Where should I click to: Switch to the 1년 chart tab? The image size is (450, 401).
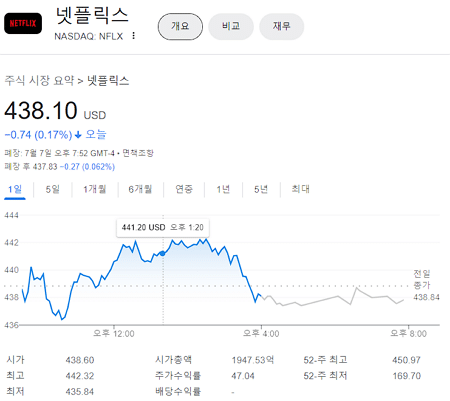(x=223, y=190)
